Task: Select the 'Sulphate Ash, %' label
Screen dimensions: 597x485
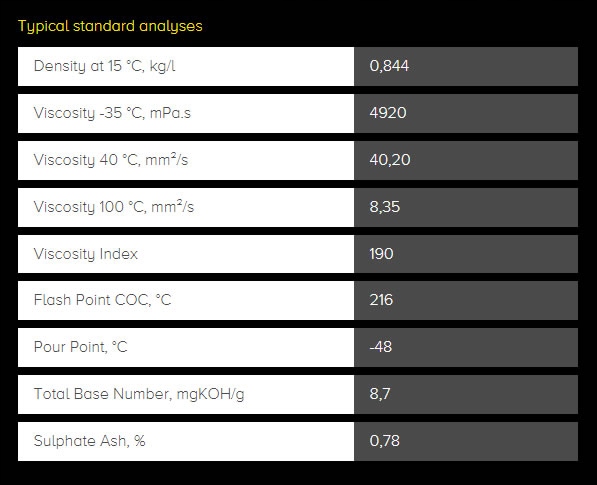Action: click(x=89, y=441)
